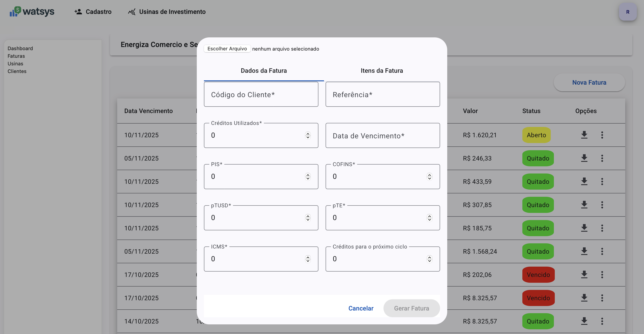644x334 pixels.
Task: Go to Clientes in sidebar
Action: (17, 71)
